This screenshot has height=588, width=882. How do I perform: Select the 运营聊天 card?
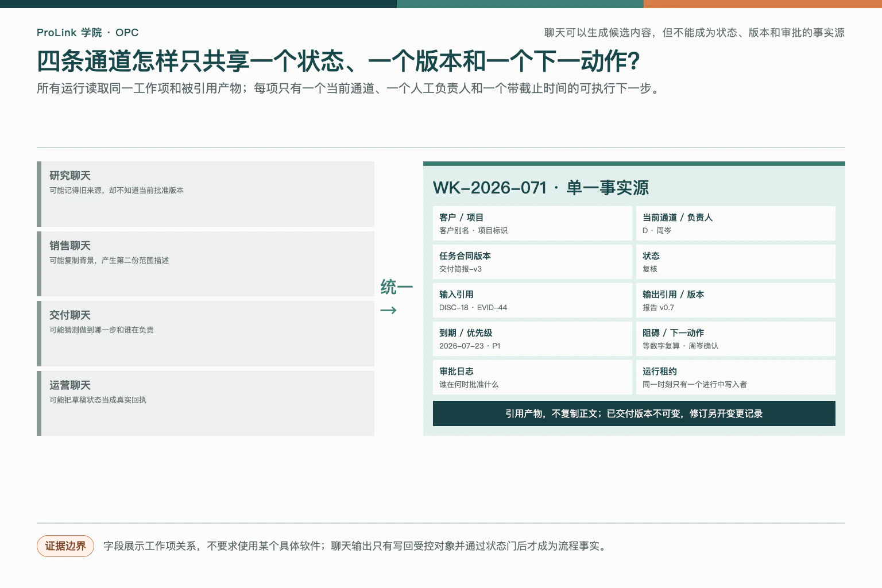[x=206, y=404]
